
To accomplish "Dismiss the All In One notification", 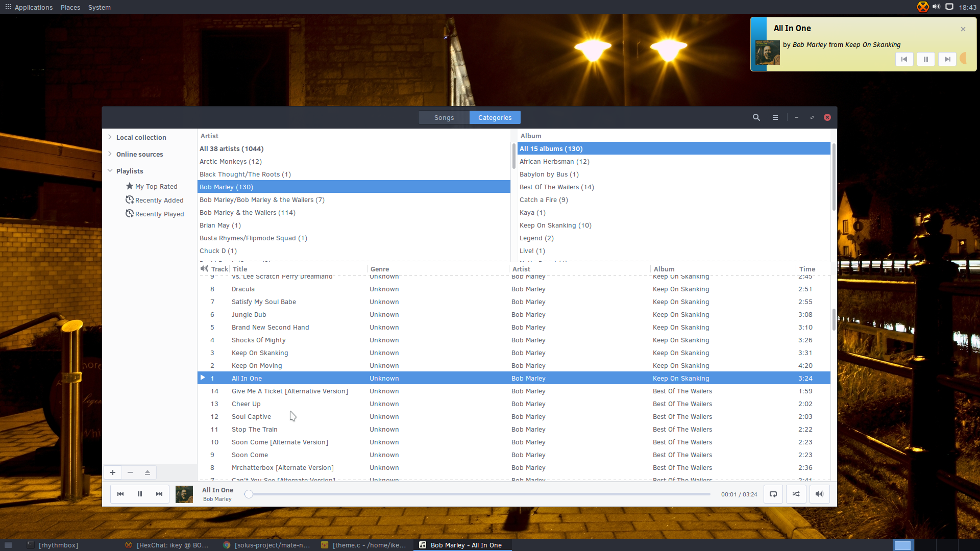I will pyautogui.click(x=963, y=29).
